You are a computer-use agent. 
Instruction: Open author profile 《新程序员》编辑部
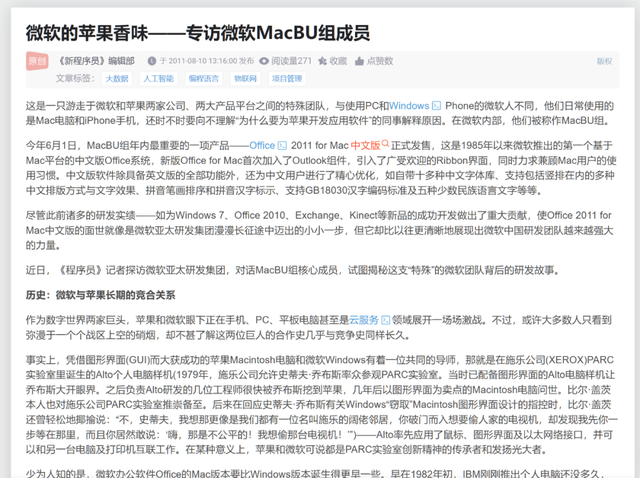[98, 60]
